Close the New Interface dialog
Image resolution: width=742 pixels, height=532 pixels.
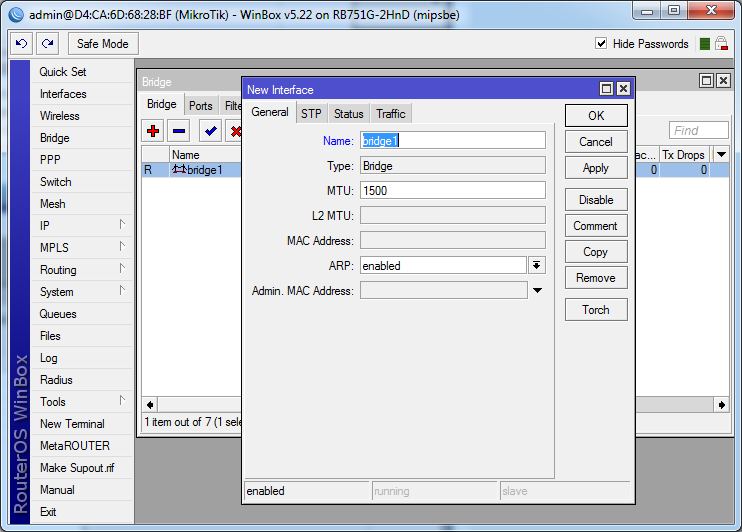tap(623, 89)
